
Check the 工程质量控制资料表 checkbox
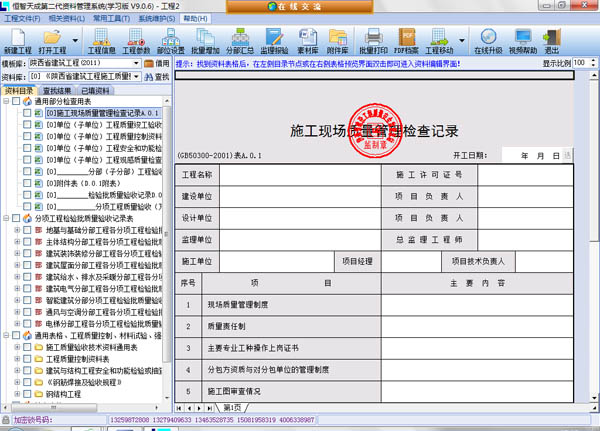coord(27,359)
